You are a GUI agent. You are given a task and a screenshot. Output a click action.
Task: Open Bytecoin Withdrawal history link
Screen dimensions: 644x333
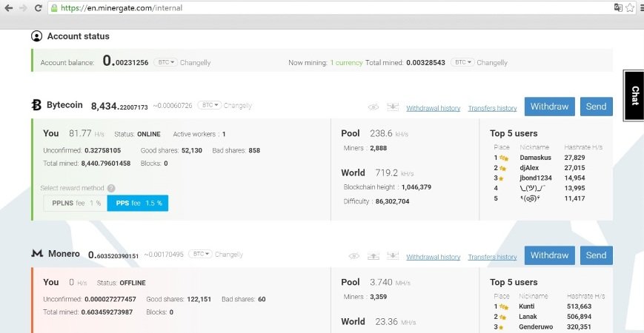click(434, 108)
